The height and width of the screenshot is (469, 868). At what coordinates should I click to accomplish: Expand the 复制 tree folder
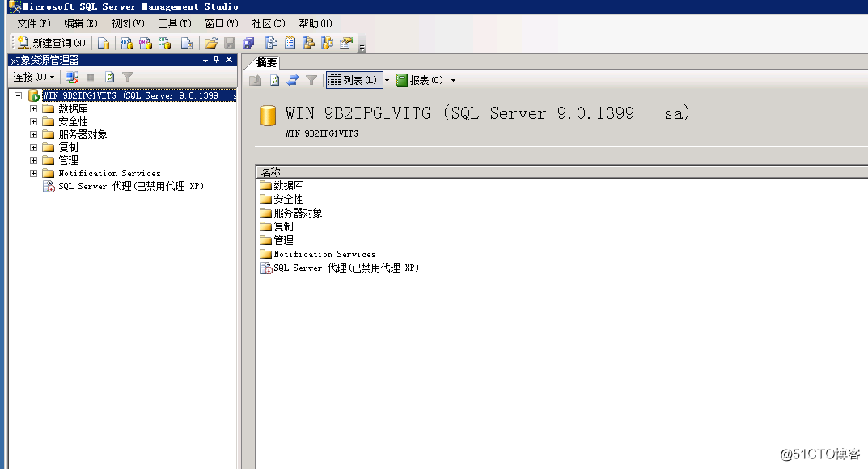34,147
